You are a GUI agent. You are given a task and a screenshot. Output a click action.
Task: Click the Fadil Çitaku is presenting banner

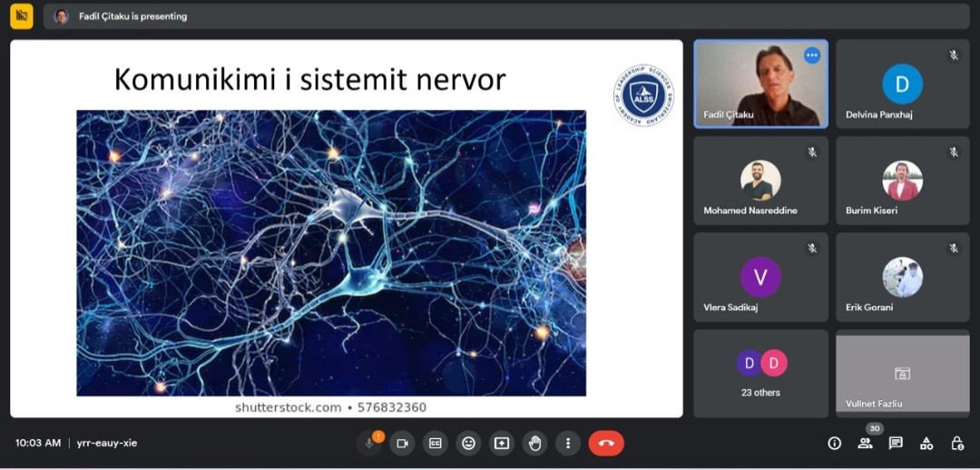point(132,16)
